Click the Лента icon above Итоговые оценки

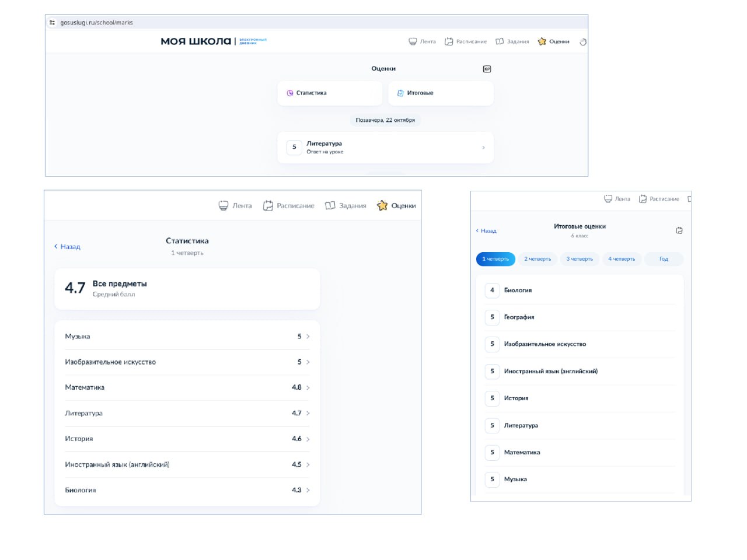click(608, 199)
